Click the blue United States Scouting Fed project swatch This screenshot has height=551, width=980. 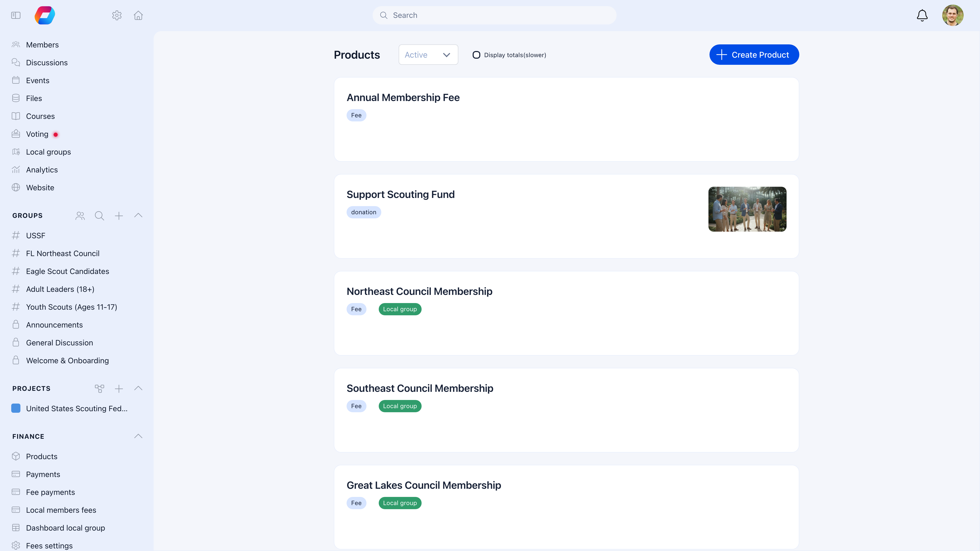pyautogui.click(x=16, y=408)
